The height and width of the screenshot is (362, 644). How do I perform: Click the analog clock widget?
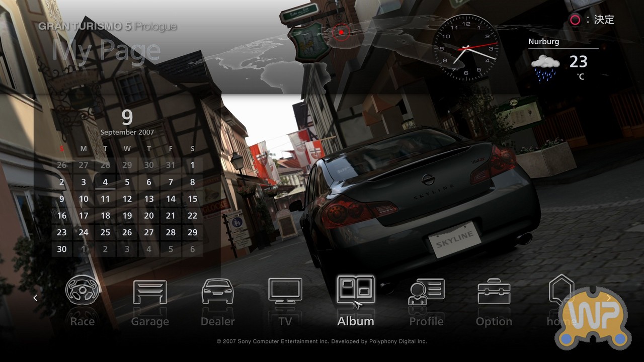(x=465, y=48)
